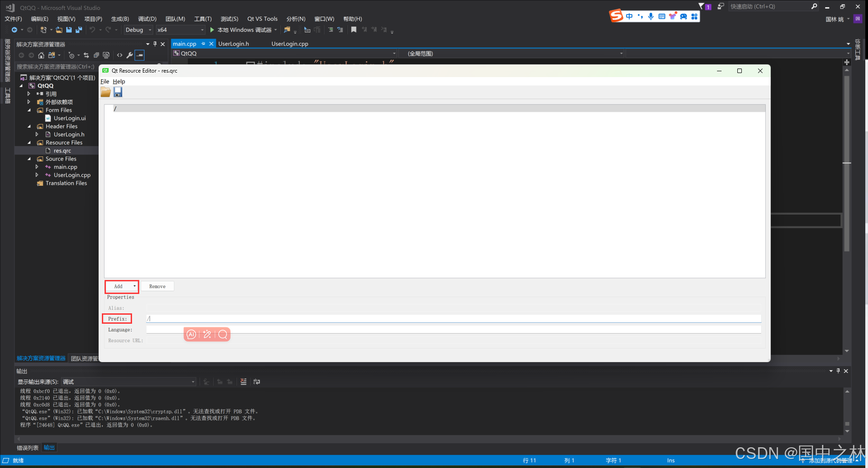Expand the 外部依赖项 node
Viewport: 868px width, 468px height.
(x=29, y=102)
